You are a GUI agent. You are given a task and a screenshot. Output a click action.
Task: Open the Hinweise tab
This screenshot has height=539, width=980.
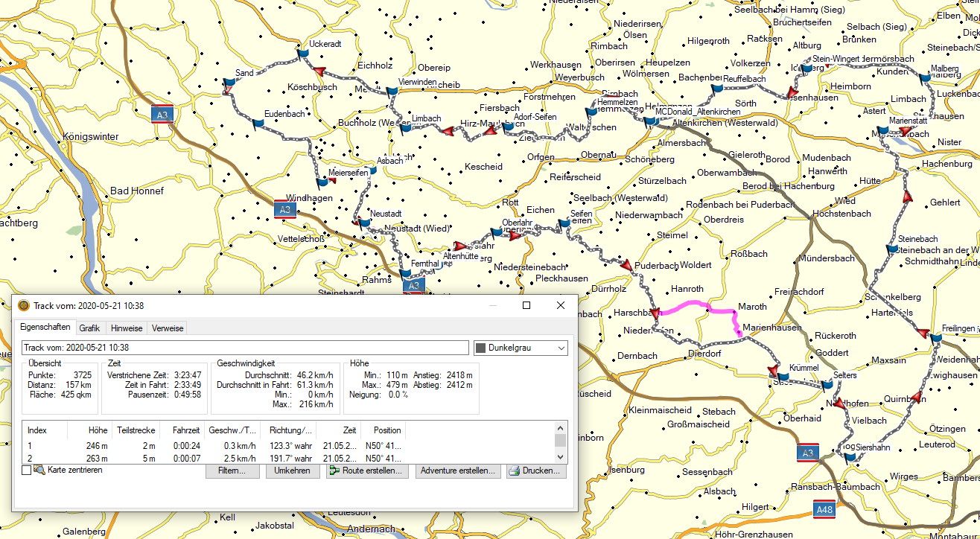click(127, 328)
